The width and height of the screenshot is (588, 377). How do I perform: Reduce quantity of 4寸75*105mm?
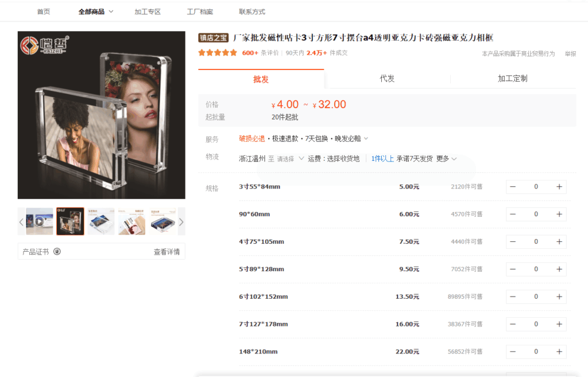[x=513, y=241]
